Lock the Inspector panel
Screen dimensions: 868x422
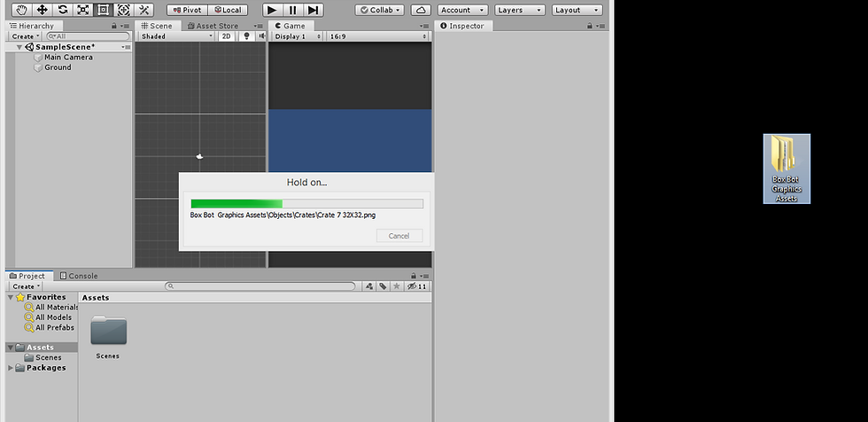[590, 26]
